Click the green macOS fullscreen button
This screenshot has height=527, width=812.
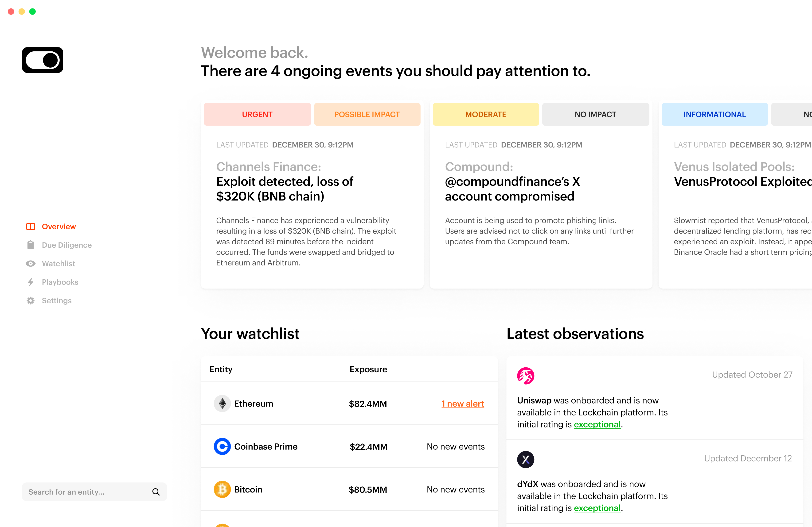tap(32, 12)
